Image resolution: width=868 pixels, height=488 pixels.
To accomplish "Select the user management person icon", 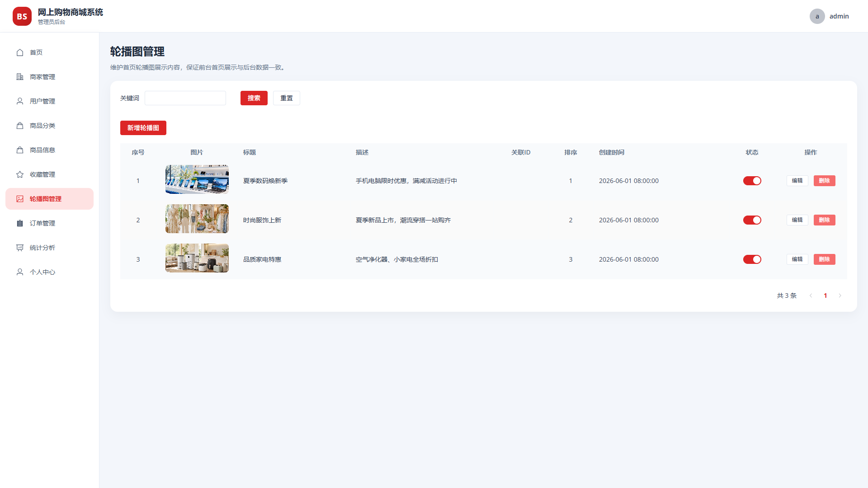I will tap(20, 101).
